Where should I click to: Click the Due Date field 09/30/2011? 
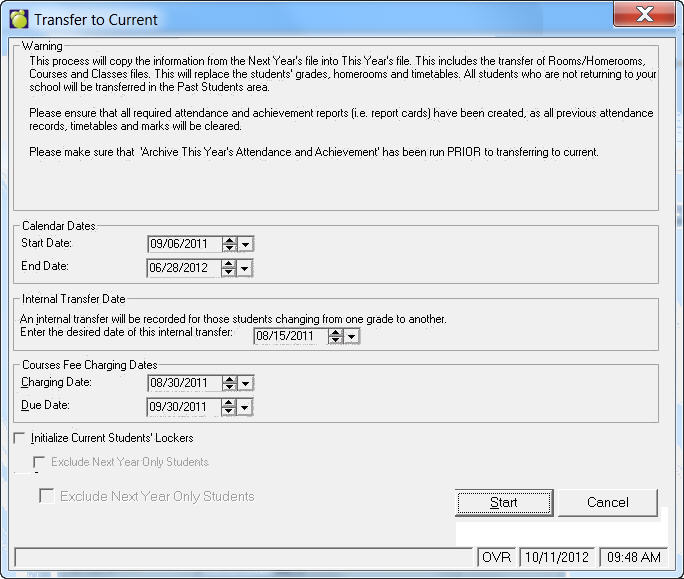pos(182,407)
